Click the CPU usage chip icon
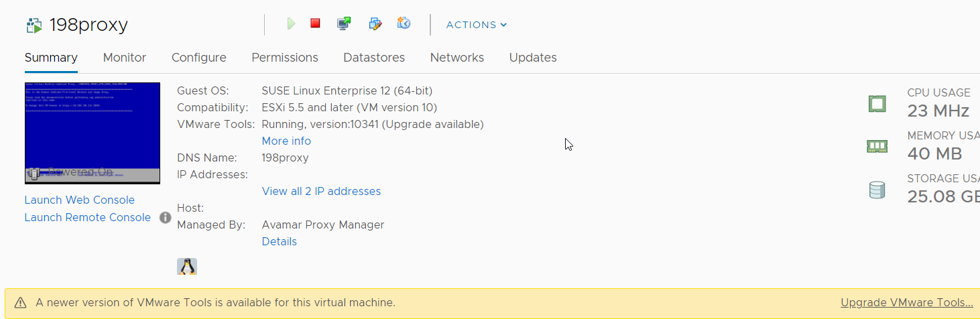Image resolution: width=980 pixels, height=319 pixels. (x=877, y=104)
